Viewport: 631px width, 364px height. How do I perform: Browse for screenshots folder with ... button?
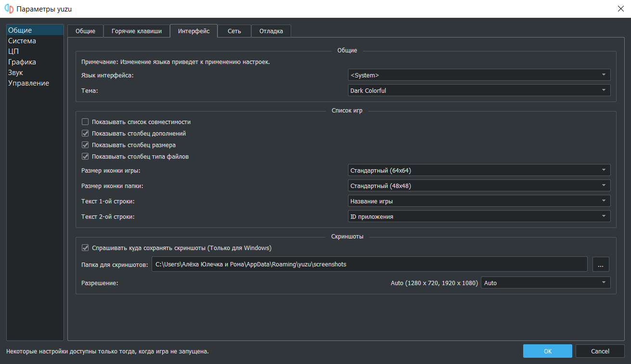[x=601, y=264]
